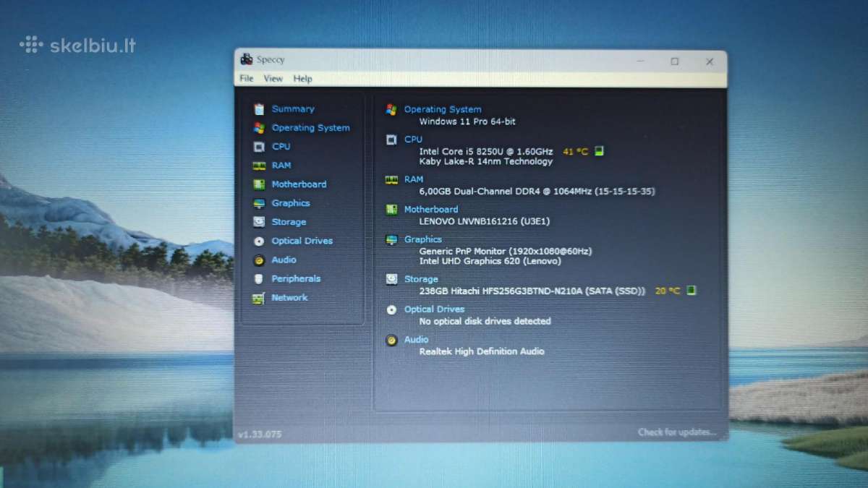
Task: Click the Speccy app icon in title bar
Action: tap(247, 59)
